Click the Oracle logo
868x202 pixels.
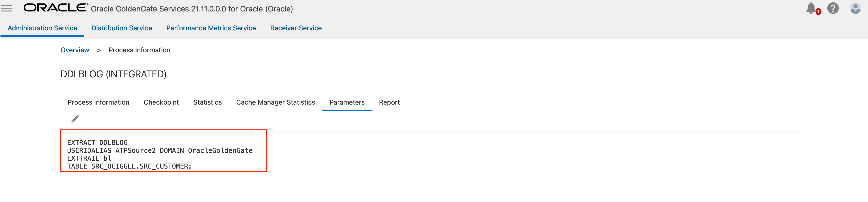coord(56,8)
